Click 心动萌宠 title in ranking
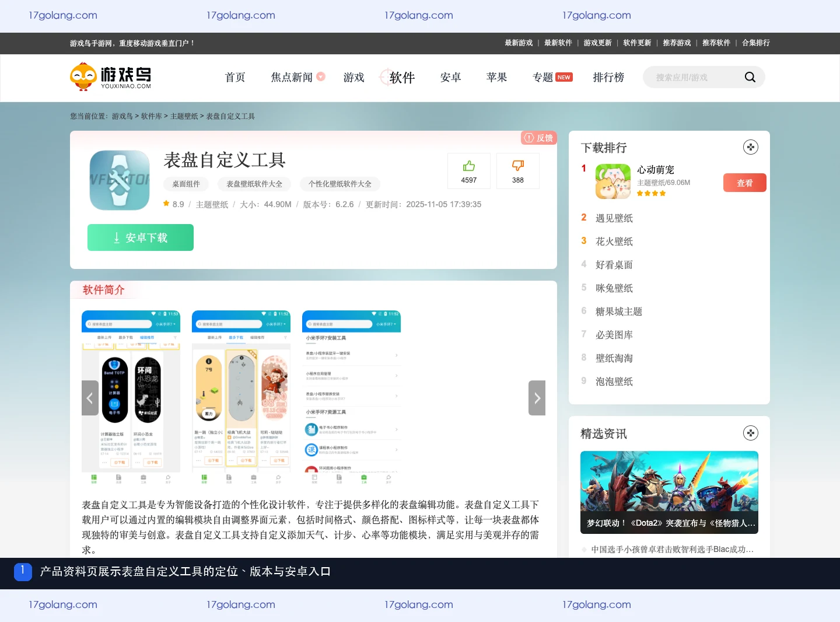This screenshot has width=840, height=622. [656, 170]
